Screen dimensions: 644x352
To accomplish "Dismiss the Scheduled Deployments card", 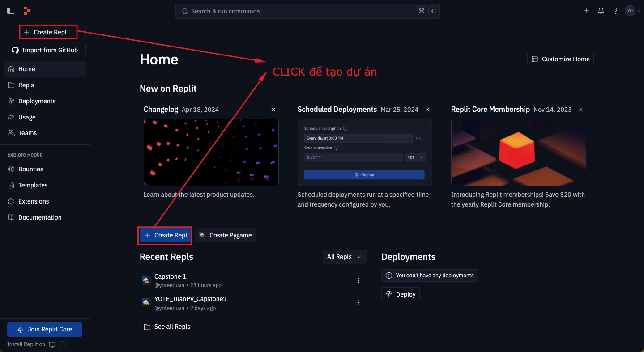I will (x=427, y=110).
